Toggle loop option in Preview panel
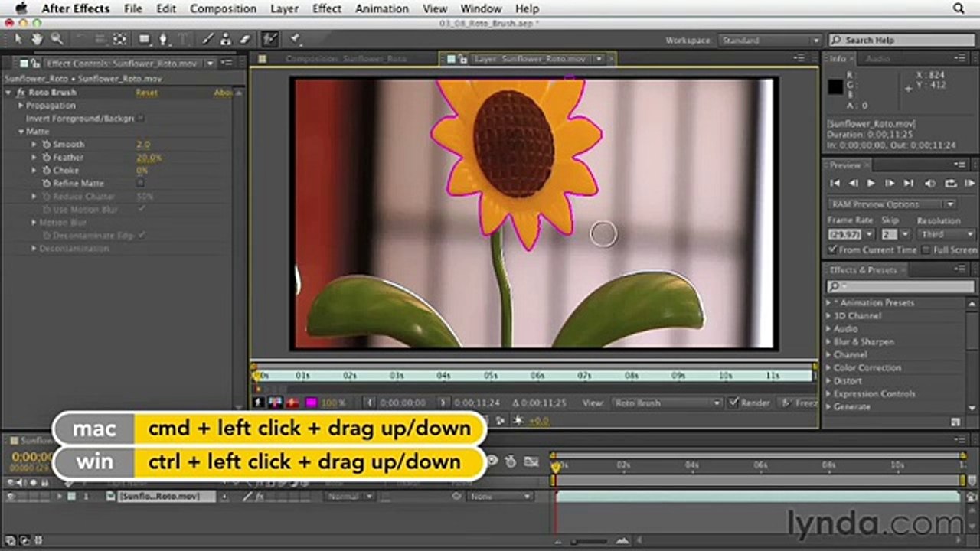The width and height of the screenshot is (980, 551). click(x=950, y=183)
